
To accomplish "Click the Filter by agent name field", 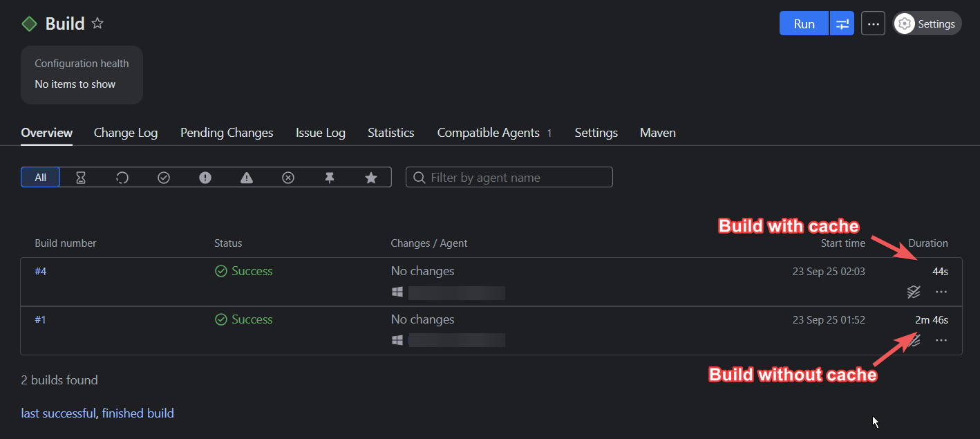I will click(516, 178).
